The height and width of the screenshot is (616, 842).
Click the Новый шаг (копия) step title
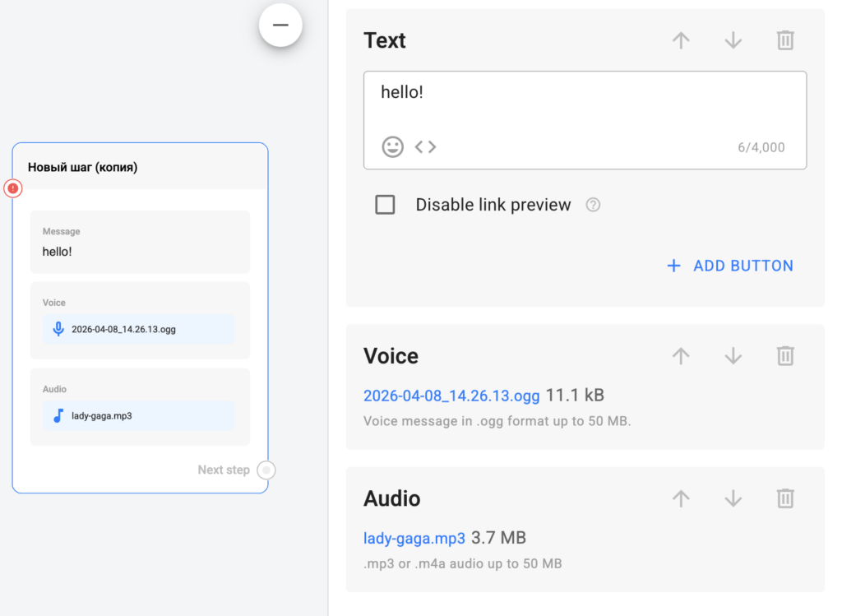pos(82,167)
